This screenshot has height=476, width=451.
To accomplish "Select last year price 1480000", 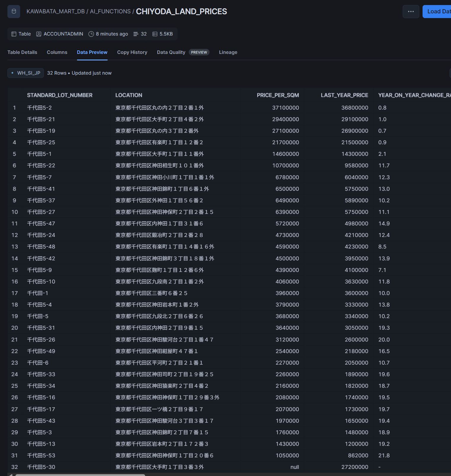I will click(356, 432).
